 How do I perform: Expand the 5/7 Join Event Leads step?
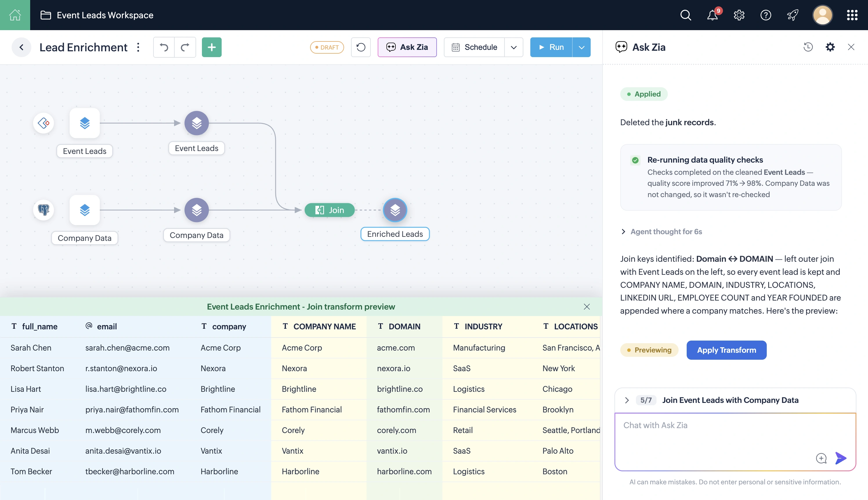(627, 400)
